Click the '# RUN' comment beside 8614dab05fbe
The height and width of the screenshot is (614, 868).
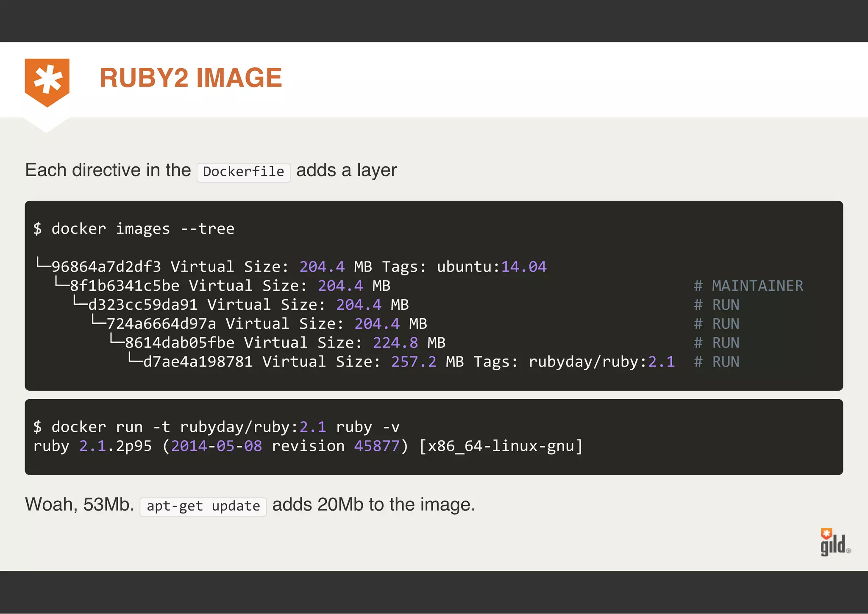717,343
